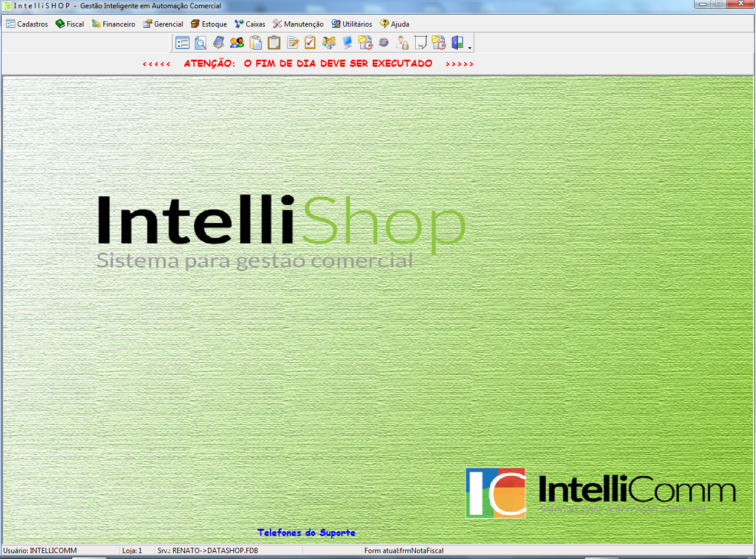Click 'Srv.: RENATO->DATASHOP.FDB' status entry
Viewport: 756px width, 559px height.
[x=208, y=551]
